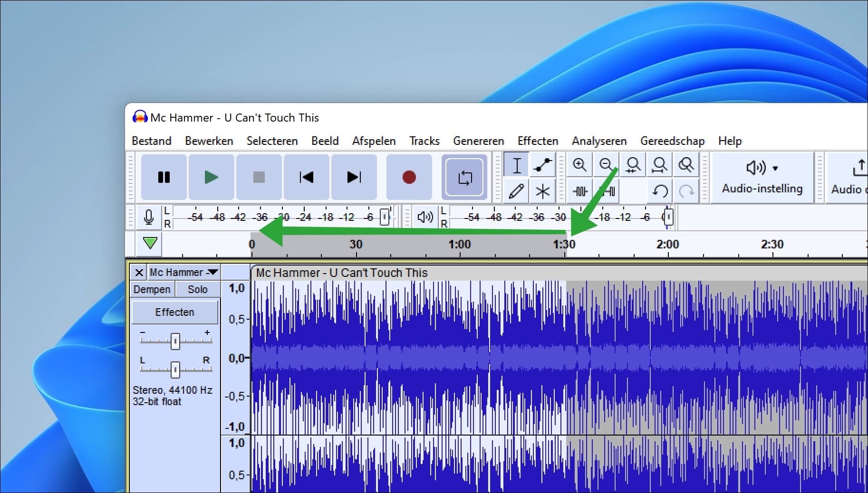Stop playback with the Stop button
The height and width of the screenshot is (493, 868).
(x=259, y=177)
